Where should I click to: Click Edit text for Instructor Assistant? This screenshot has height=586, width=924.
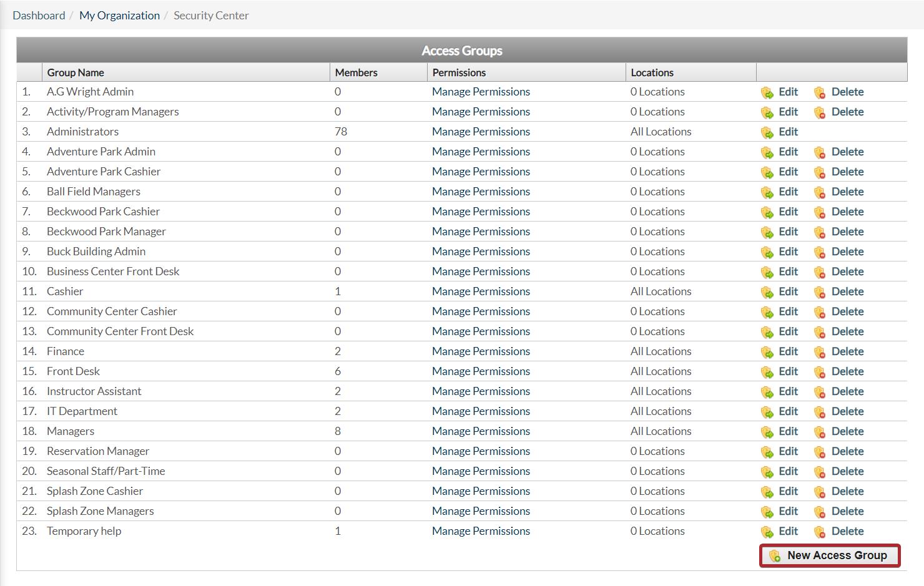(x=788, y=391)
